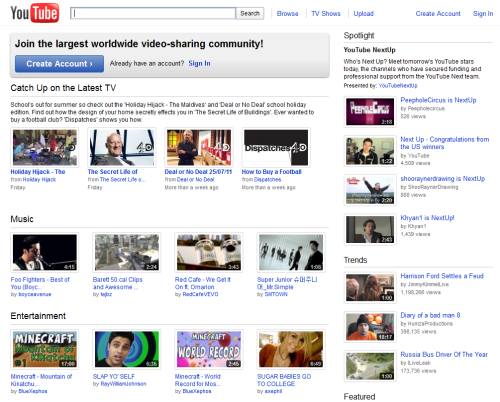Image resolution: width=500 pixels, height=402 pixels.
Task: Open Khyan1 is NextUp! link
Action: pos(427,218)
